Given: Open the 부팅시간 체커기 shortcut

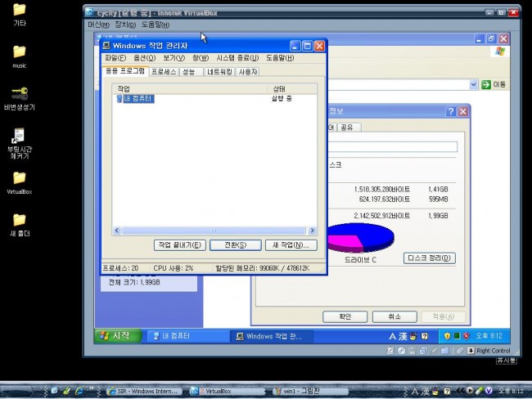Looking at the screenshot, I should (x=20, y=143).
